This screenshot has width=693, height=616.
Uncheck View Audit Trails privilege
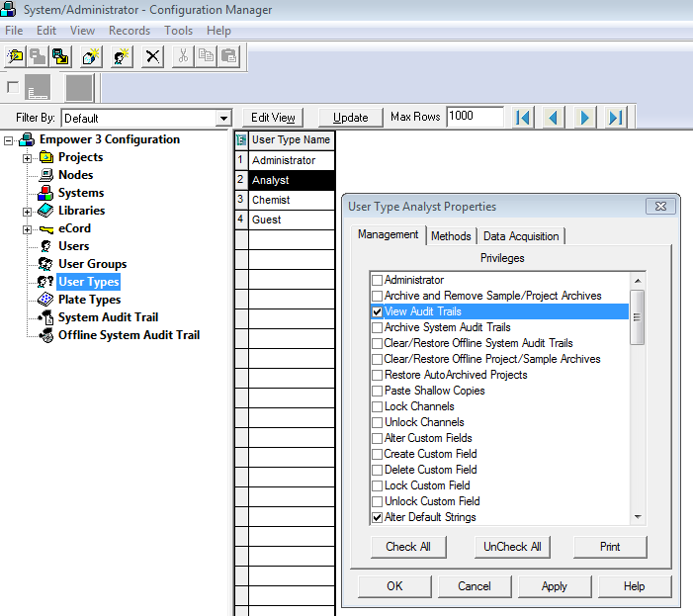tap(377, 312)
